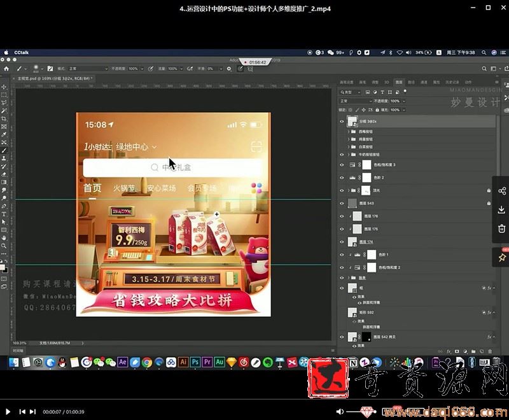Delete layer using trash icon in Layers panel
Image resolution: width=509 pixels, height=420 pixels.
click(x=490, y=351)
